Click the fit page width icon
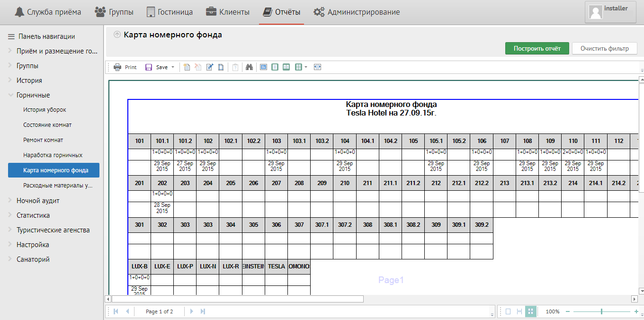The height and width of the screenshot is (320, 644). (317, 67)
